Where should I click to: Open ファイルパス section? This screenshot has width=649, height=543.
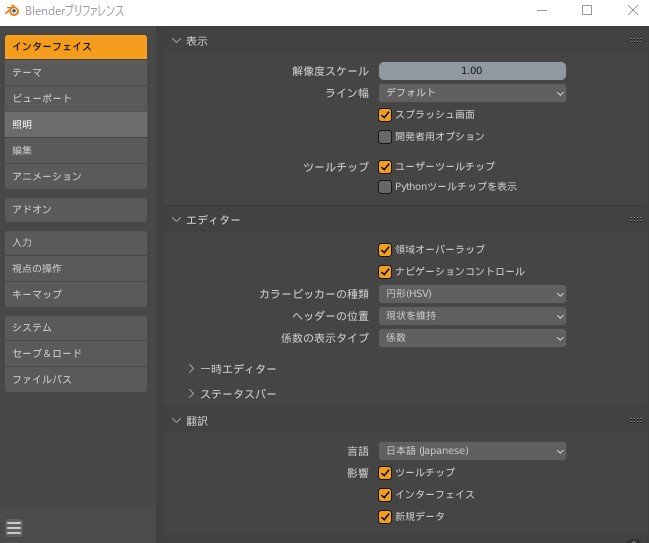point(76,380)
